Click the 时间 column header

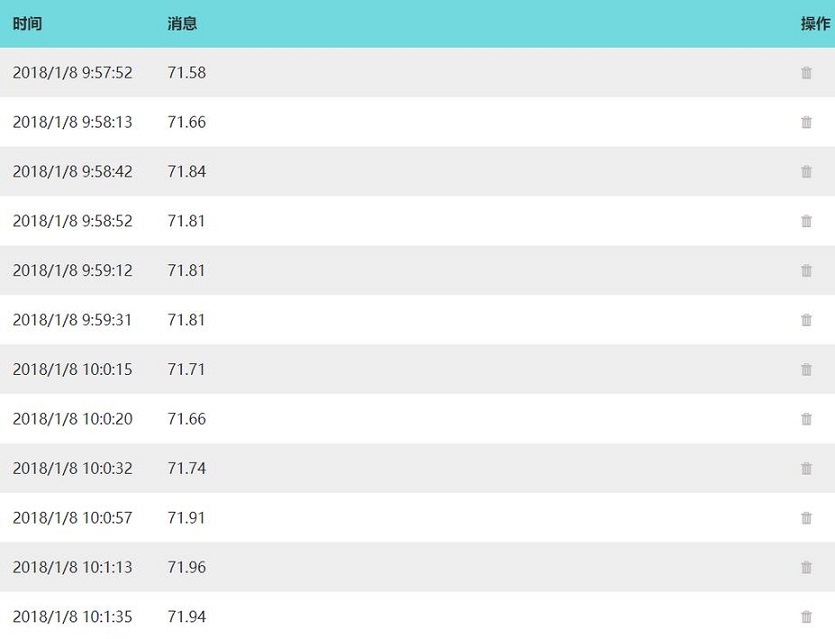pos(27,23)
